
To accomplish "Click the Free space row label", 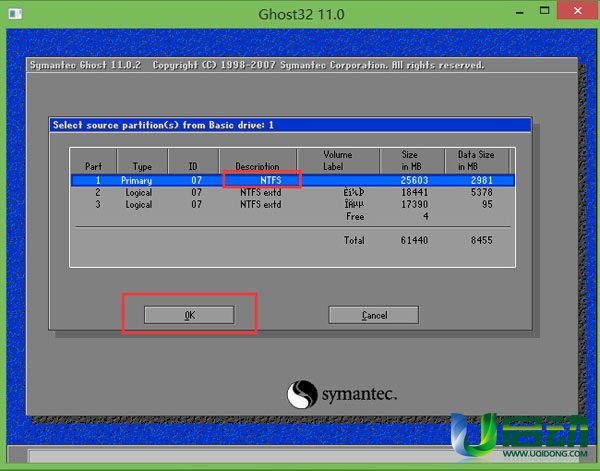I will click(355, 217).
